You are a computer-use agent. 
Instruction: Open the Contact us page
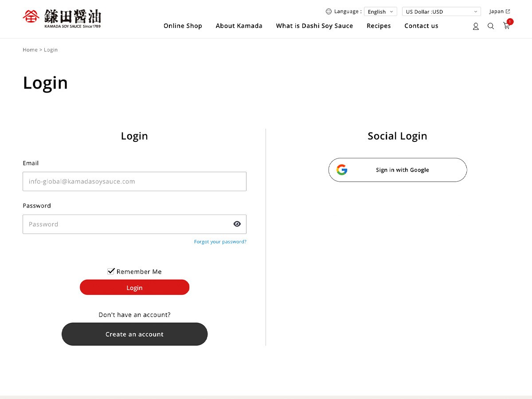pos(421,26)
